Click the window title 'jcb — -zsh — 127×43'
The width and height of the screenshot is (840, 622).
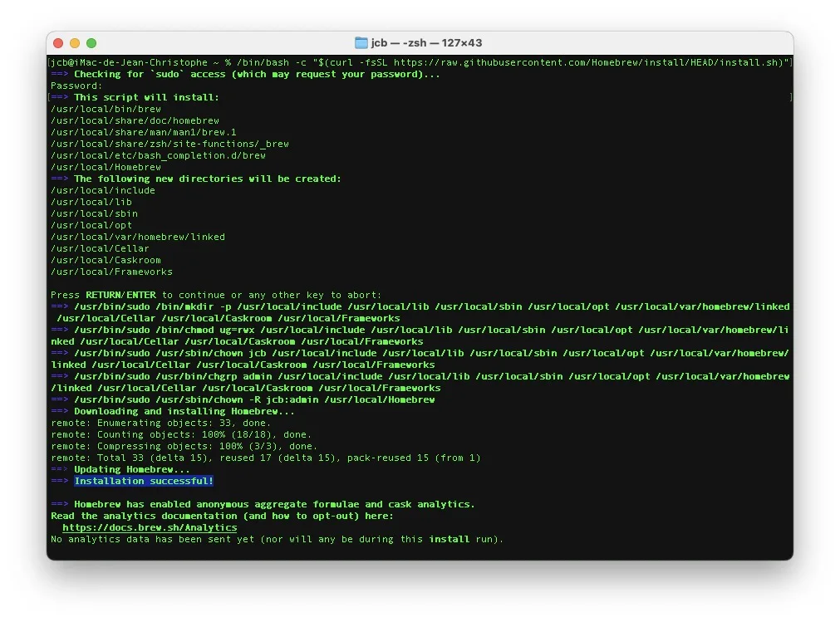pos(428,42)
